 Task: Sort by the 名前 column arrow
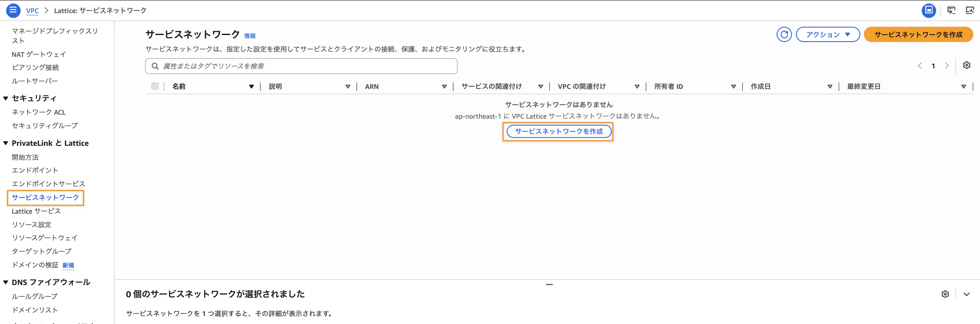coord(252,87)
